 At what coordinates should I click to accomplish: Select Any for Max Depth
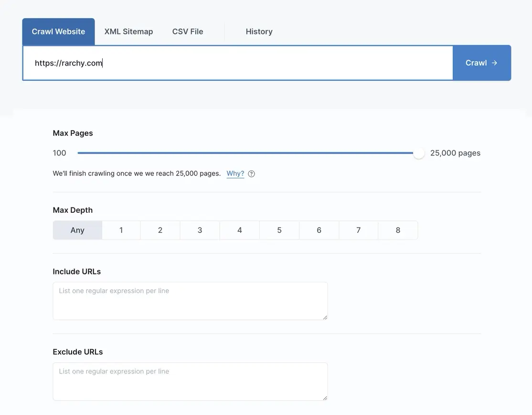coord(77,230)
